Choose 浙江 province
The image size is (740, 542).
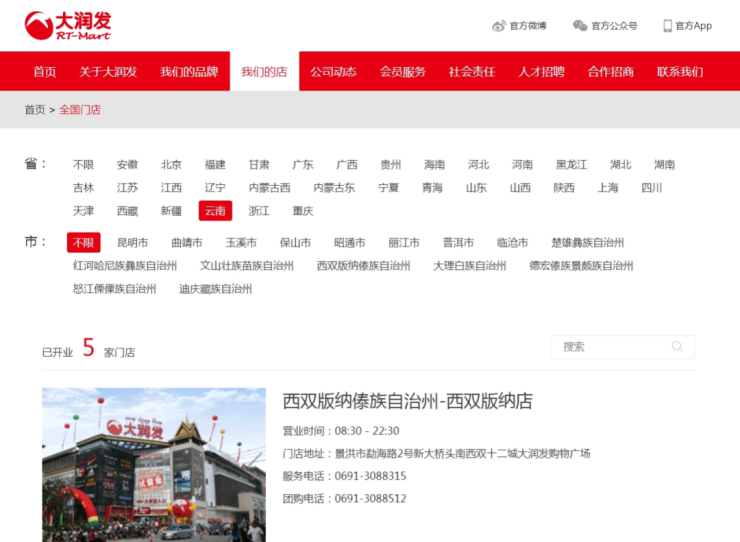[259, 211]
